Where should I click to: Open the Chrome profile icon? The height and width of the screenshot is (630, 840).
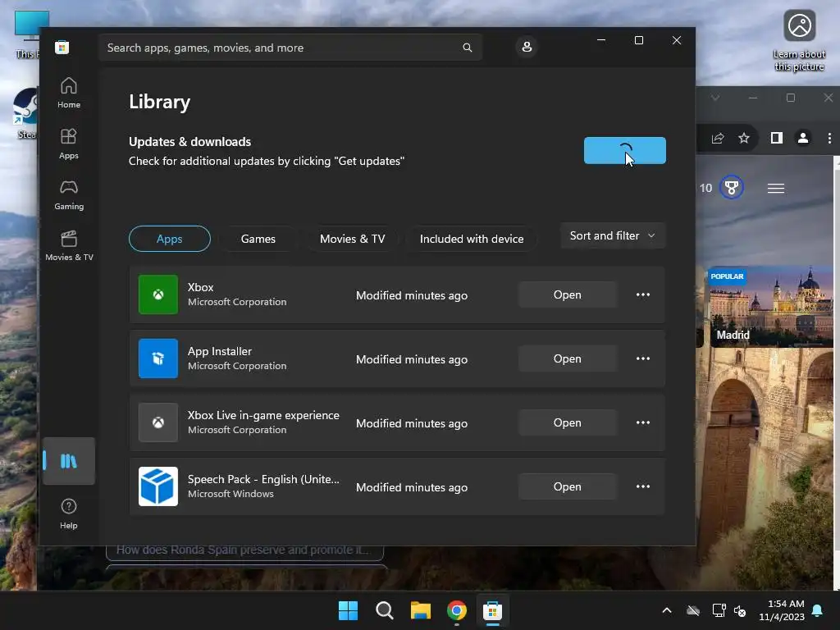(x=802, y=138)
